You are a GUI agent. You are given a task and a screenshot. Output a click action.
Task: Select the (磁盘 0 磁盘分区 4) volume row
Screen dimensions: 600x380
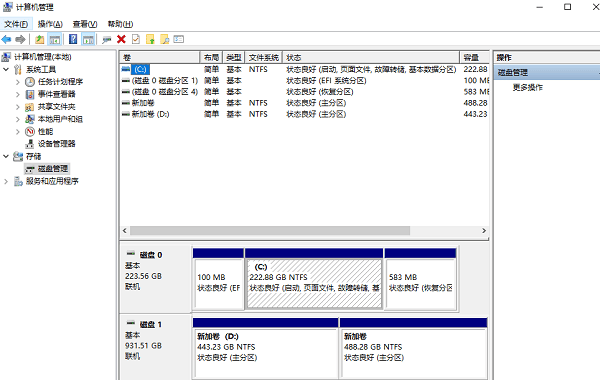point(305,92)
